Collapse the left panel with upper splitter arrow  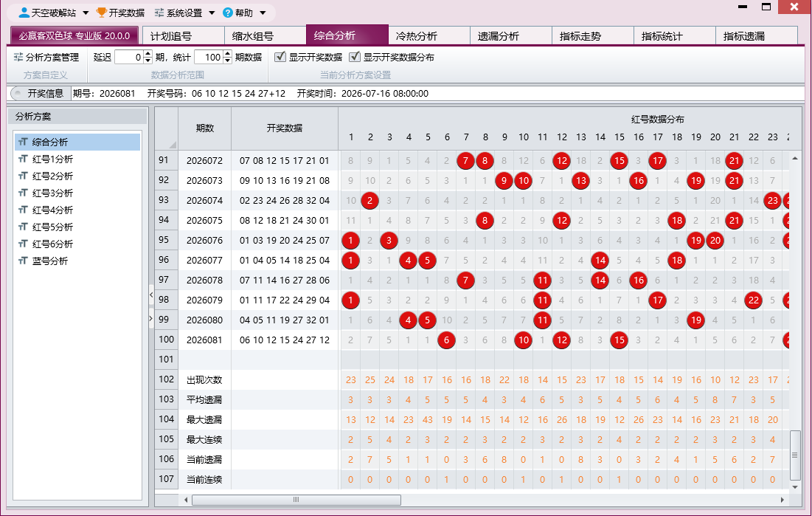click(150, 295)
